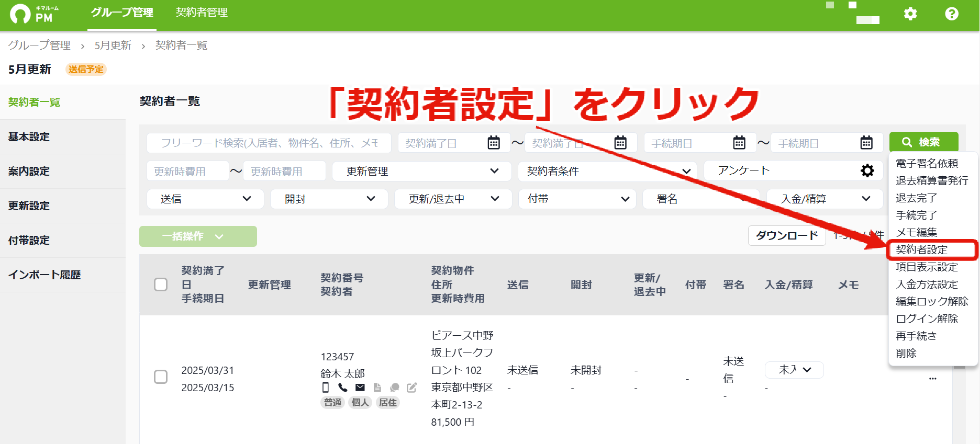Click document icon for 鈴木 太郎
980x444 pixels.
pyautogui.click(x=377, y=388)
